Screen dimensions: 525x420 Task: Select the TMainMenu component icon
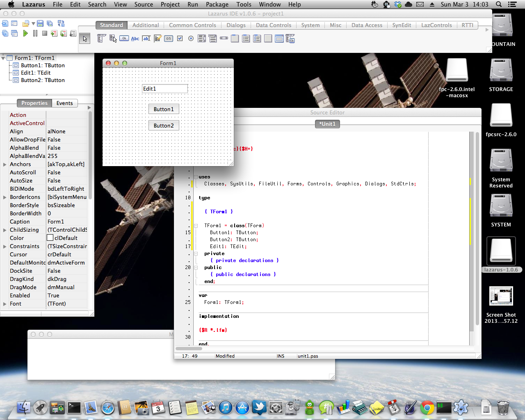pos(101,39)
